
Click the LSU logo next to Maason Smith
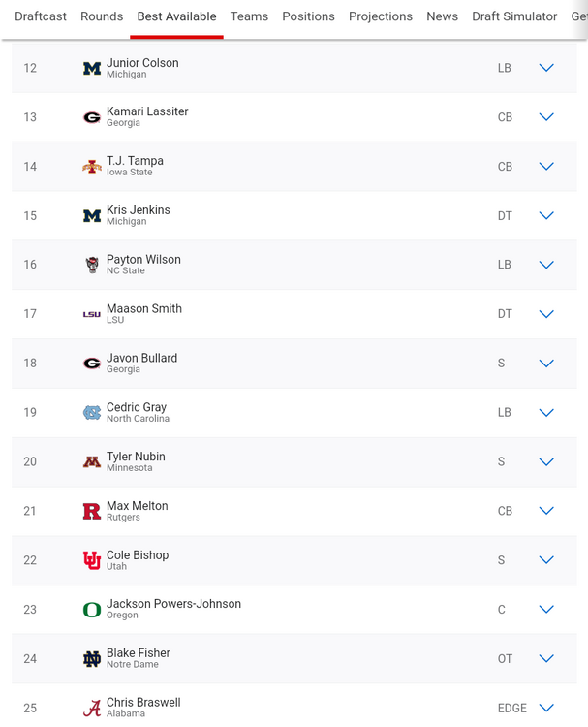(x=92, y=314)
